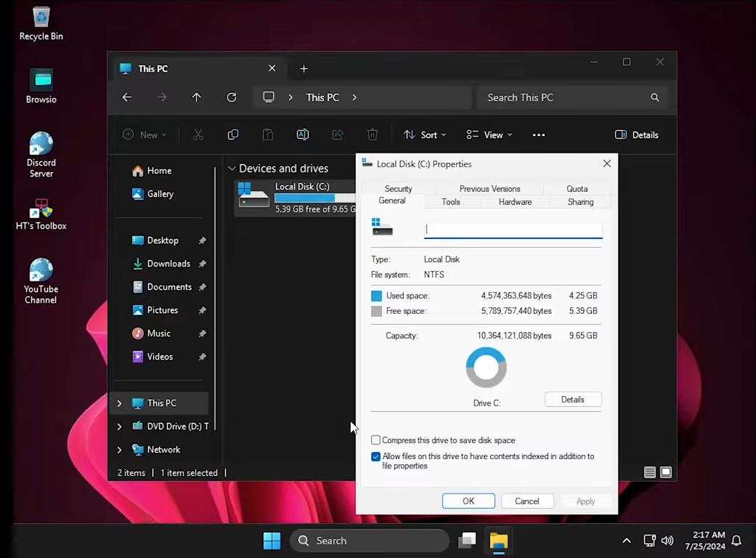Screen dimensions: 756x558
Task: Click the Refresh icon in address bar
Action: (232, 97)
